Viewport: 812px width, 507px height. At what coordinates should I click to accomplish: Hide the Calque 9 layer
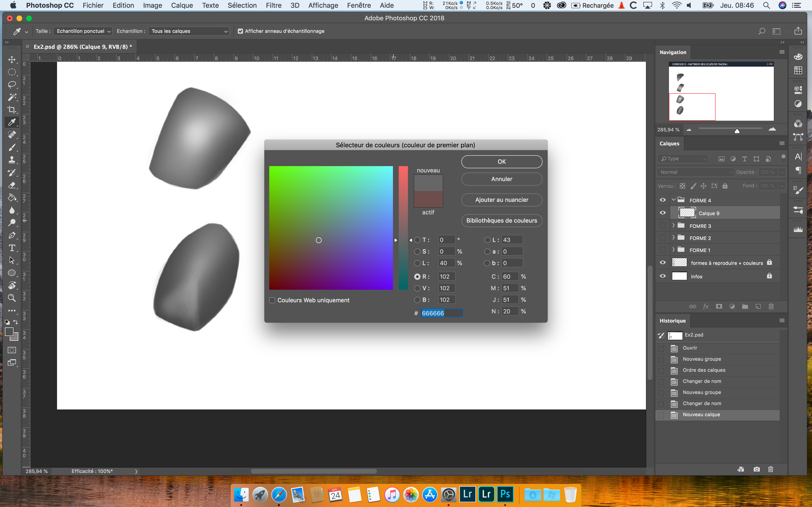[663, 213]
